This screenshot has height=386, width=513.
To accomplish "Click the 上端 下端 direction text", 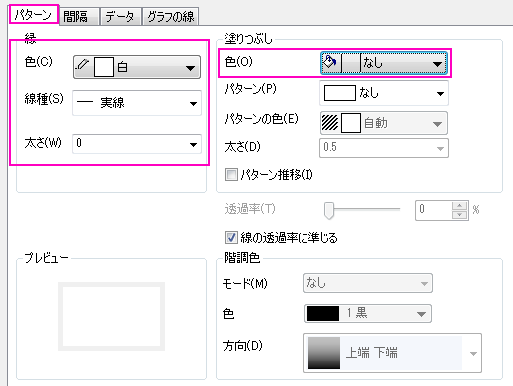I will click(371, 352).
